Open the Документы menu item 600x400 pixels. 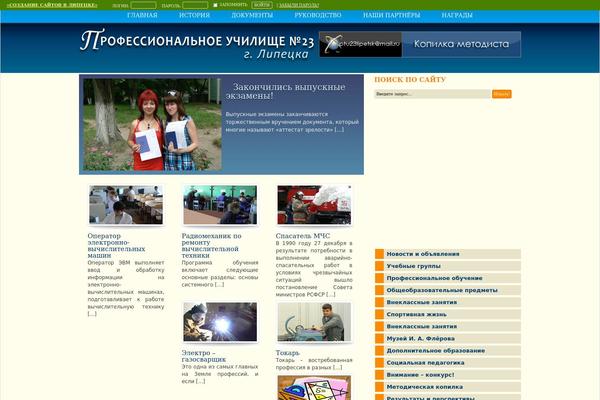pyautogui.click(x=252, y=15)
